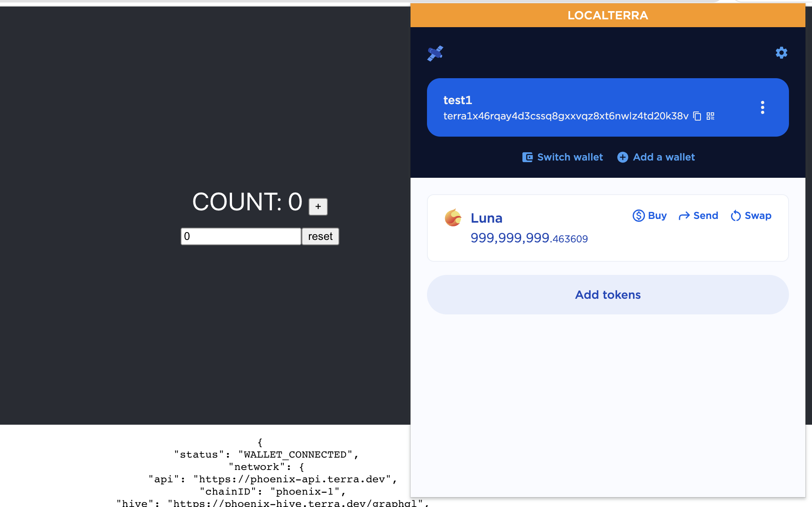Click the terra1x46 wallet address text

coord(566,116)
